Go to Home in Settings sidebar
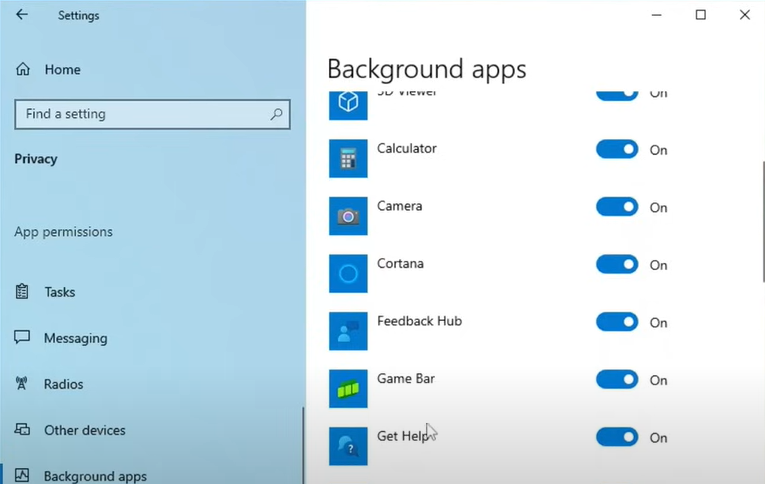Screen dimensions: 765x484 coord(62,70)
